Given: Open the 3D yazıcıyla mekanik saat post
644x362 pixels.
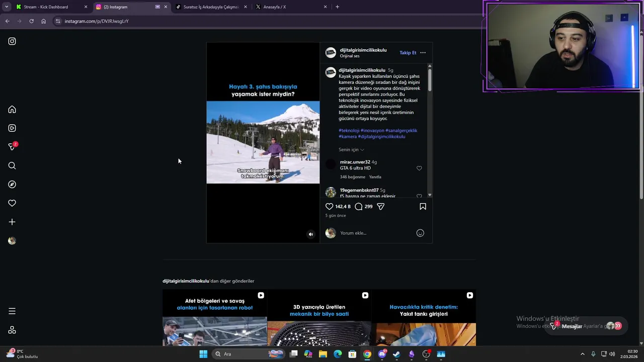Looking at the screenshot, I should 319,318.
